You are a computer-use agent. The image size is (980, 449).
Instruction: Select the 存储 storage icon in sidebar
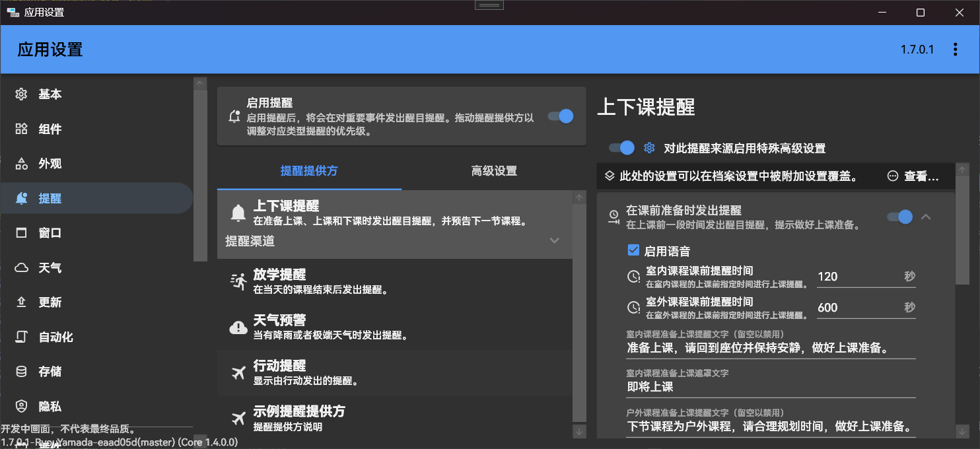point(22,371)
